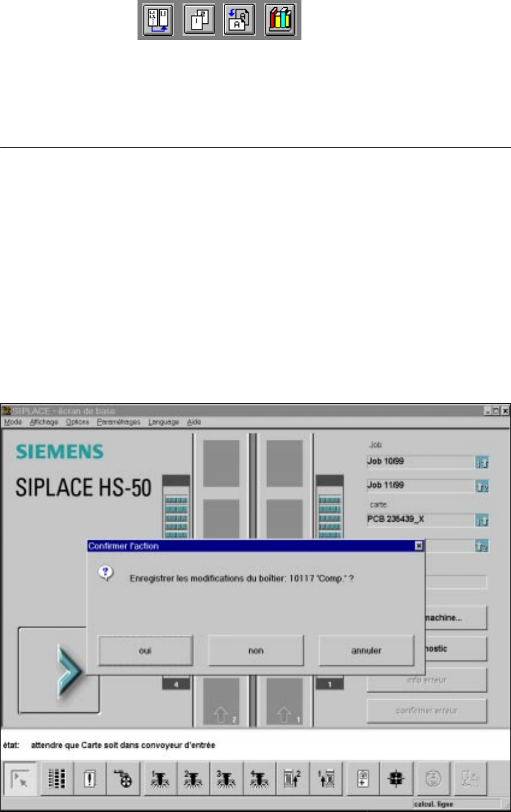Click arrow button beside PCB 235439_X field
The width and height of the screenshot is (511, 812).
point(482,520)
